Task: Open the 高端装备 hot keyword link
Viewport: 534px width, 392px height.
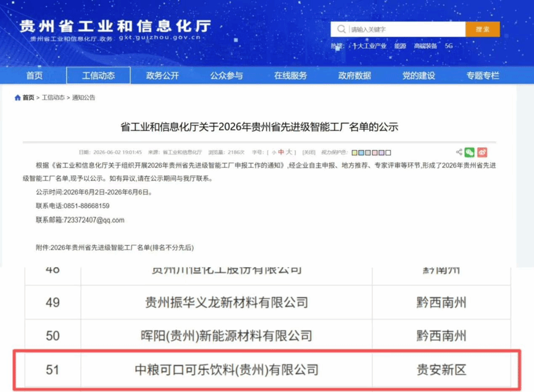Action: pyautogui.click(x=425, y=46)
